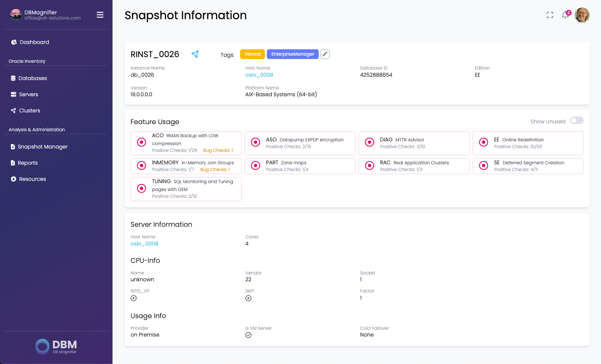
Task: Click the ACO feature target icon
Action: click(x=142, y=142)
